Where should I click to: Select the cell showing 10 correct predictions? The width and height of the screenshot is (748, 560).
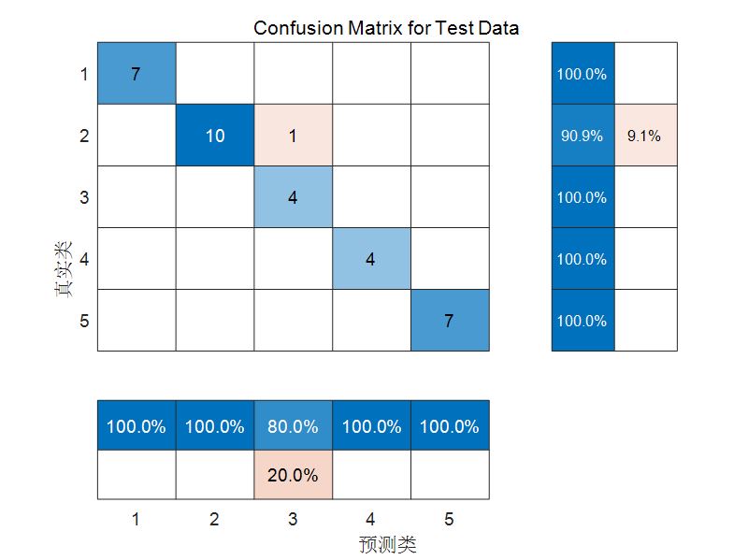pos(214,136)
